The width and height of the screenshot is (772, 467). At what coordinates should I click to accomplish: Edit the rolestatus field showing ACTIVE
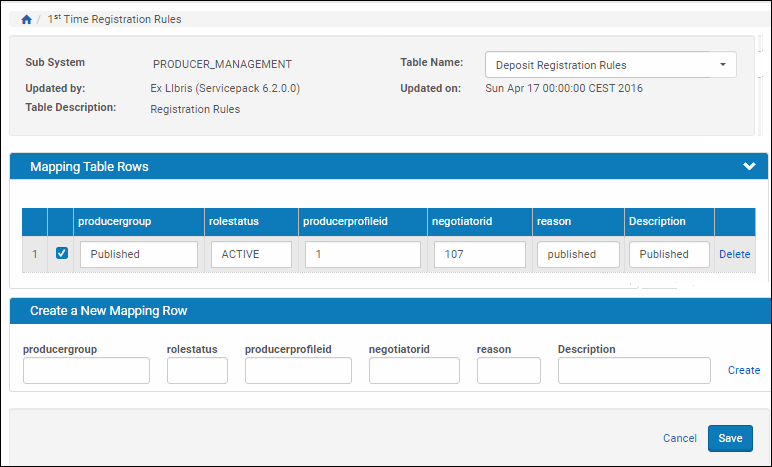pos(251,254)
